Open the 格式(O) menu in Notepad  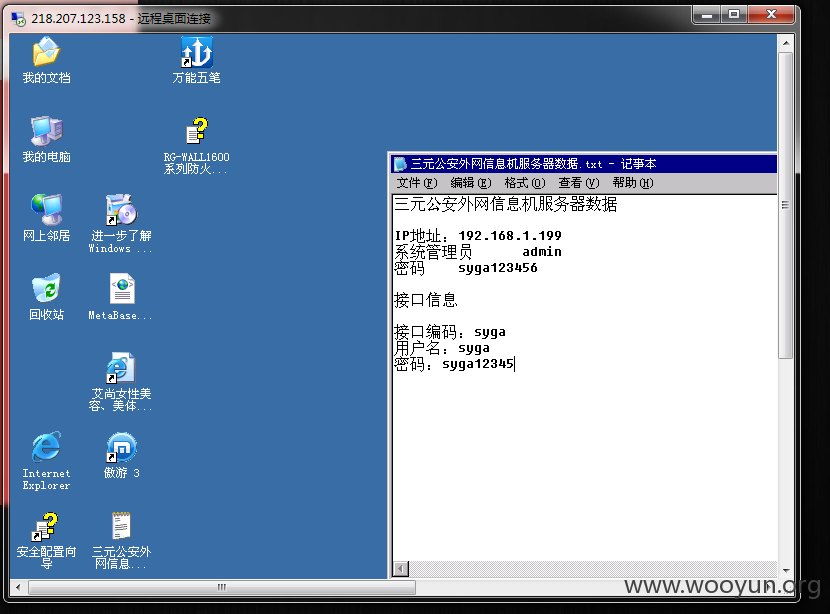pos(525,183)
